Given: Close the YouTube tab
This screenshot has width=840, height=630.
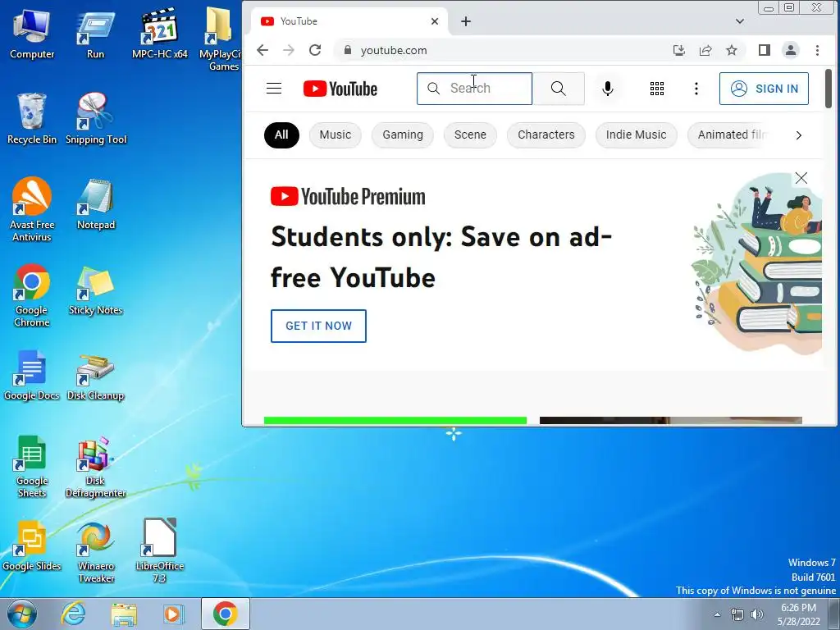Looking at the screenshot, I should [435, 21].
